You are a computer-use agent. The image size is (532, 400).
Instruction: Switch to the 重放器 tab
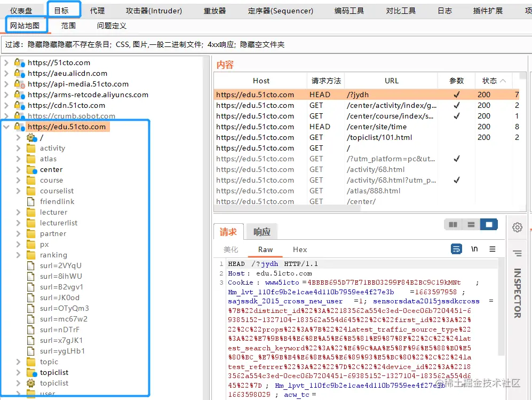(x=215, y=11)
